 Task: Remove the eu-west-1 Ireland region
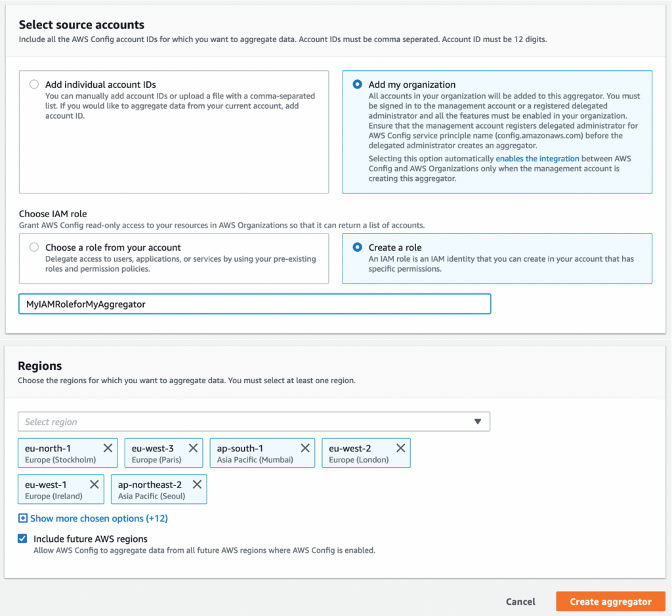96,484
